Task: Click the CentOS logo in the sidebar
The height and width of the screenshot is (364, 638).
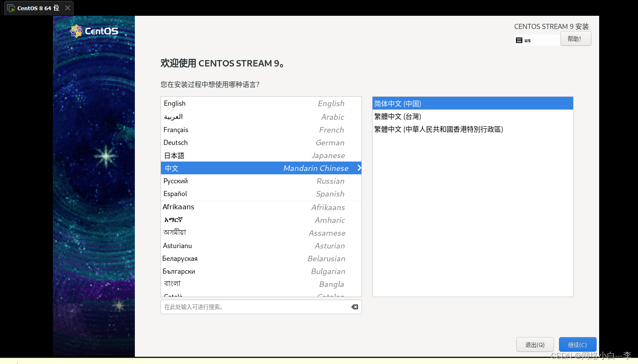Action: [94, 31]
